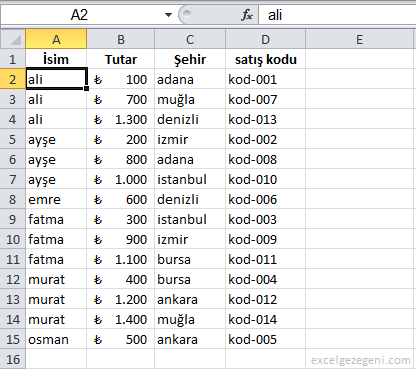
Task: Select the cell kod-009
Action: [265, 239]
